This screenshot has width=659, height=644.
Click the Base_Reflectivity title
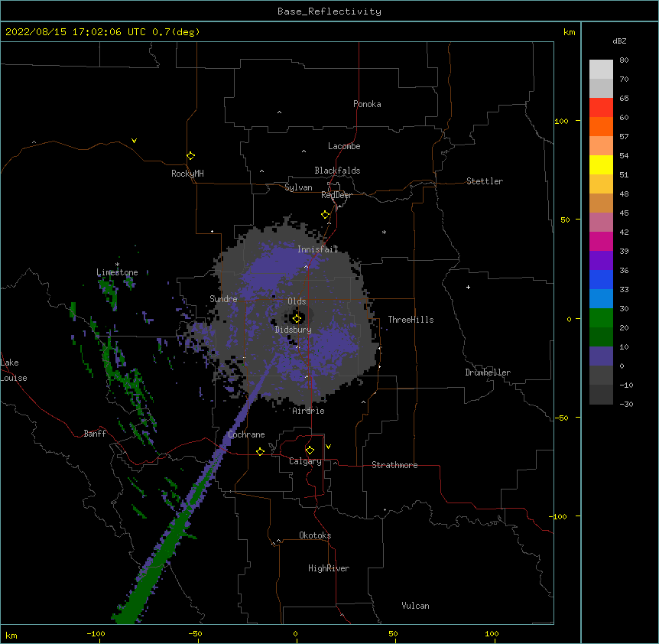[329, 11]
